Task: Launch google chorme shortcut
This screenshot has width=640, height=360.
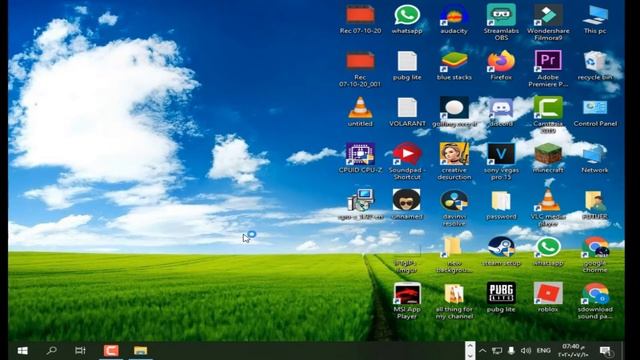Action: [x=595, y=255]
